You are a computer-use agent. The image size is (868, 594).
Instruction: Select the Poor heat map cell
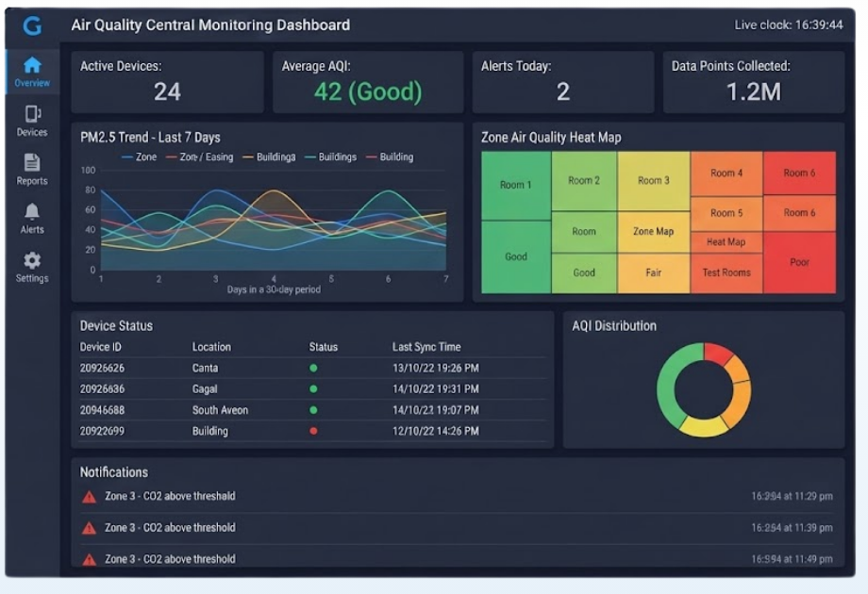799,262
